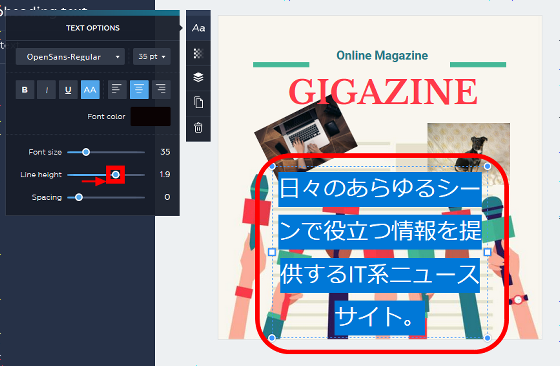560x366 pixels.
Task: Select the Online Magazine subtitle
Action: click(x=382, y=56)
